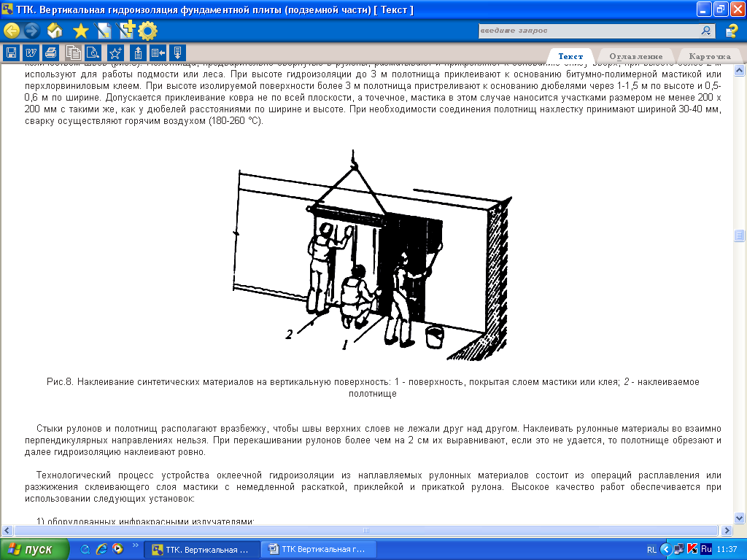The image size is (747, 560).
Task: Add to favorites with star-plus icon
Action: coord(115,52)
